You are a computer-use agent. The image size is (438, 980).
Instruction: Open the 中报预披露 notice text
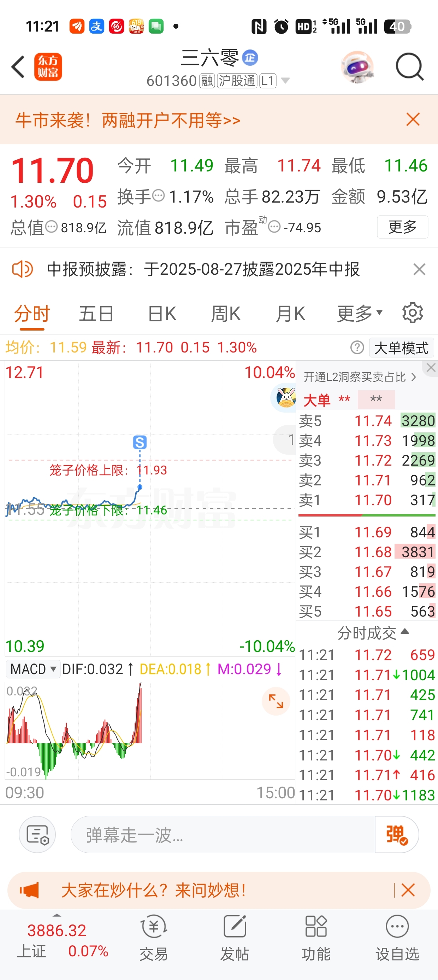[x=203, y=269]
